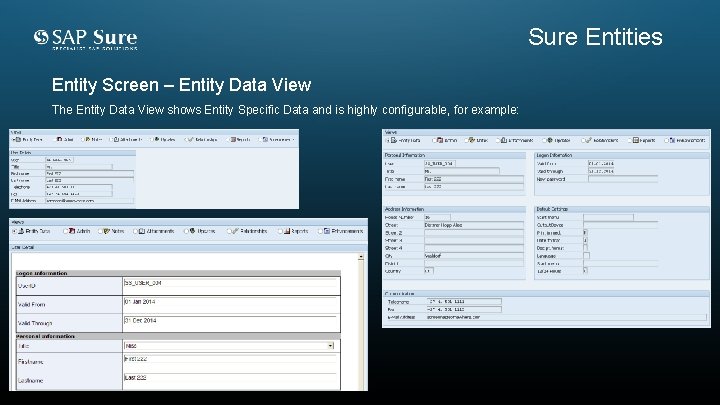Click Notes icon in right panel
This screenshot has height=405, width=720.
472,140
